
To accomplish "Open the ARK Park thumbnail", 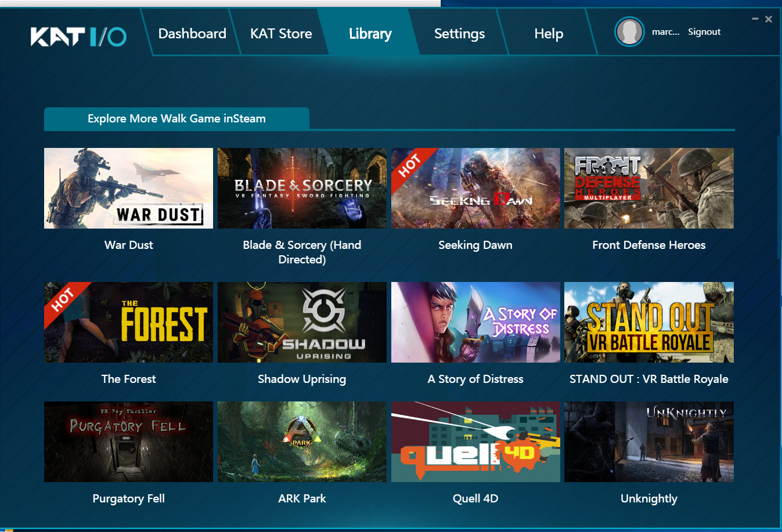I will (302, 441).
